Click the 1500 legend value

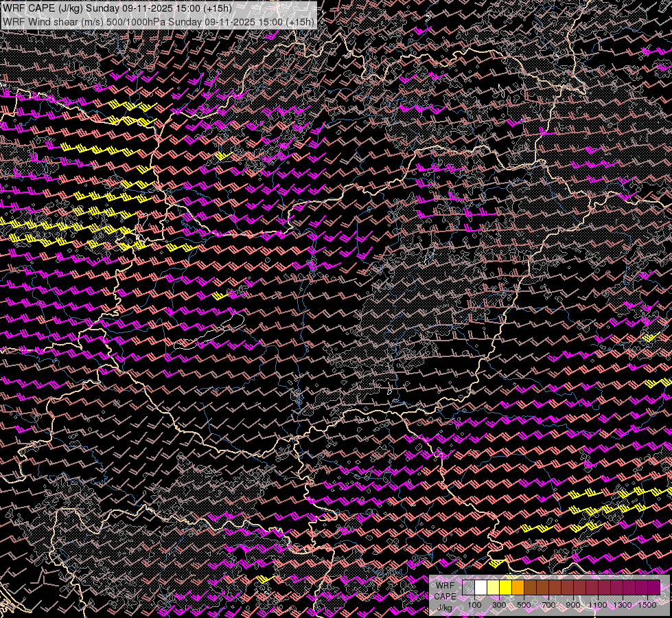[647, 605]
